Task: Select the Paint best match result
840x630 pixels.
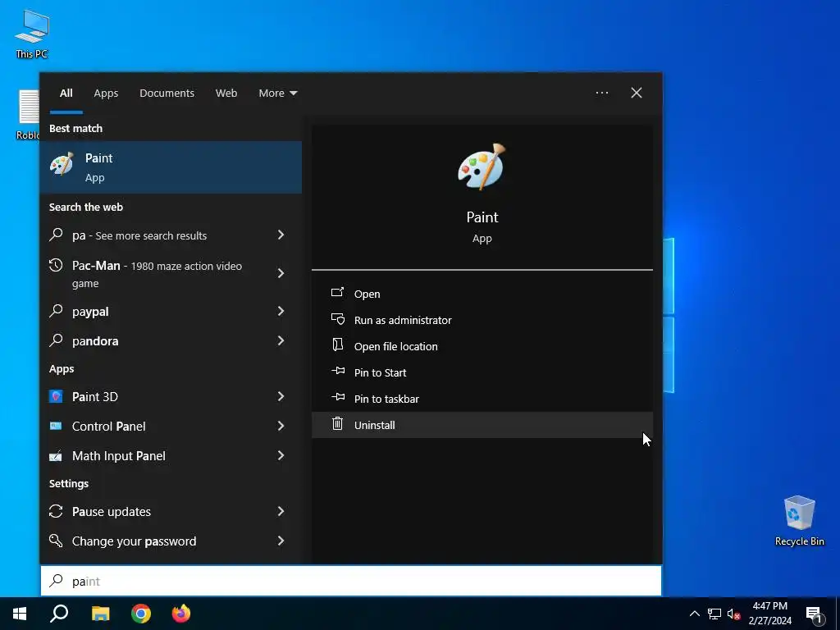Action: pos(171,167)
